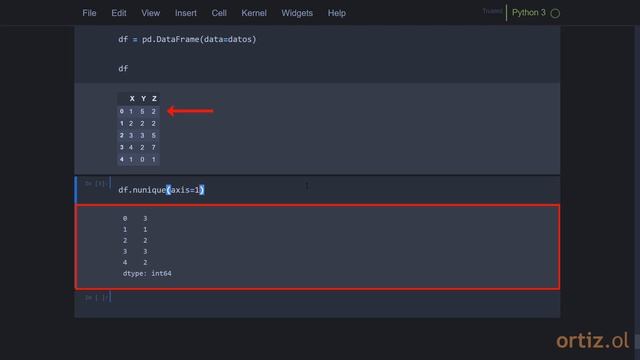Click the X column header in the table
The height and width of the screenshot is (360, 640).
click(x=132, y=99)
